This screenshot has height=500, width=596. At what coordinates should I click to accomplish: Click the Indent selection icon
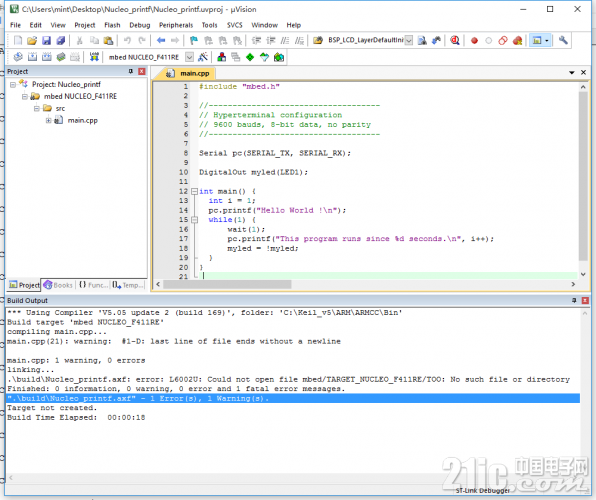pyautogui.click(x=257, y=40)
